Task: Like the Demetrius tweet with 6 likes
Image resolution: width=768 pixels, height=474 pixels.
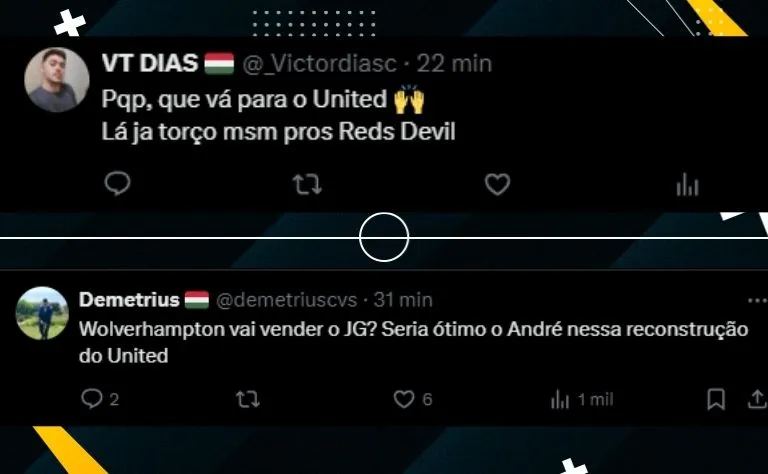Action: 413,399
